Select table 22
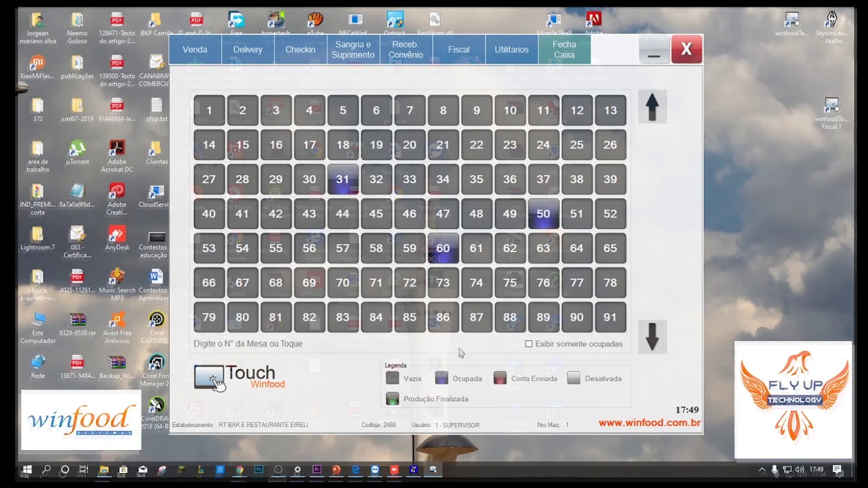Viewport: 868px width, 488px height. 477,145
